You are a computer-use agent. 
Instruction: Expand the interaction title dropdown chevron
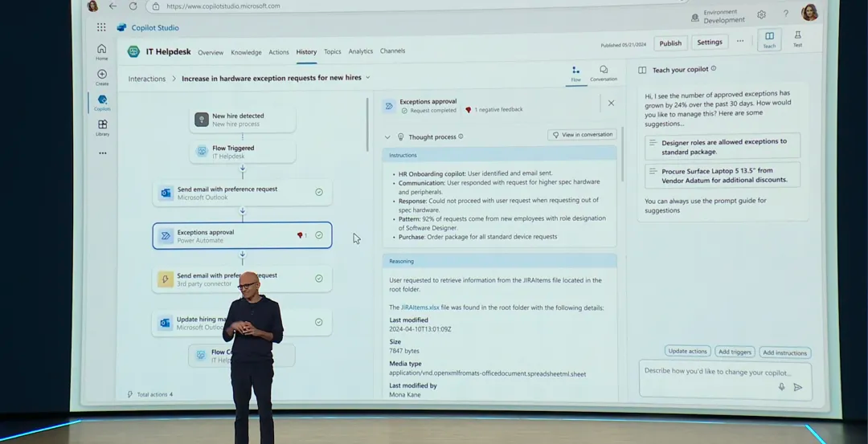pos(368,78)
